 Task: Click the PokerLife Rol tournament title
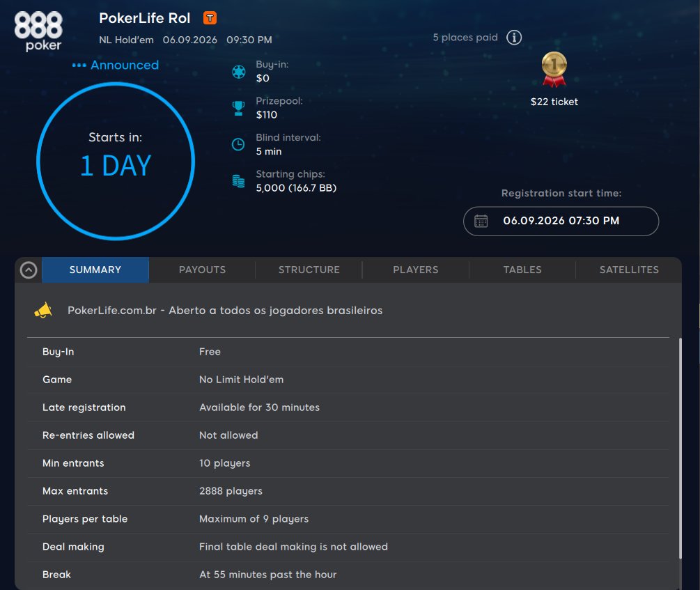[x=145, y=18]
